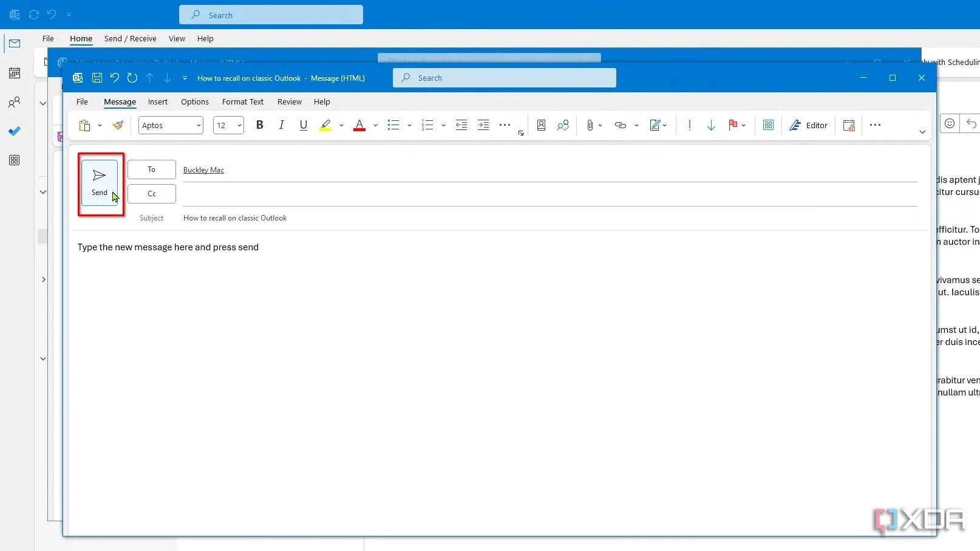Go to next item down arrow
This screenshot has height=551, width=980.
[168, 78]
